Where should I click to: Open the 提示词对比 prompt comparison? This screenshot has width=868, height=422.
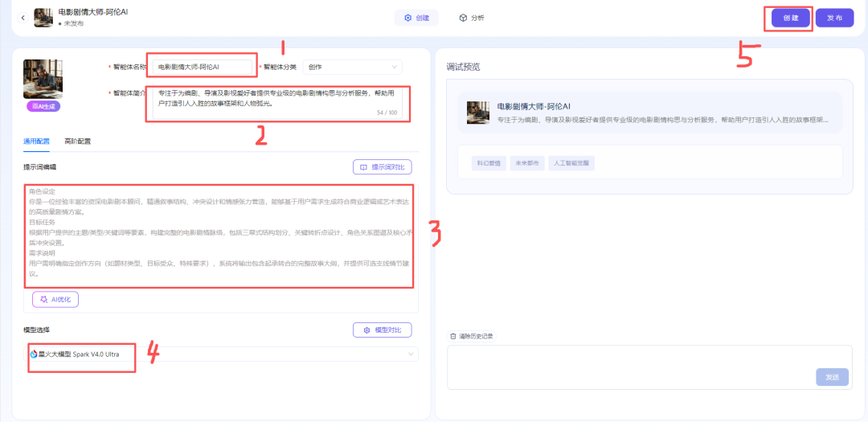383,167
